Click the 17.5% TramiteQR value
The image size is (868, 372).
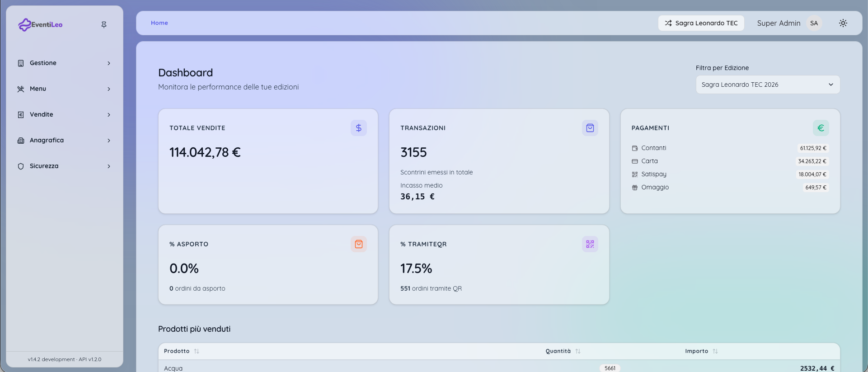(416, 268)
